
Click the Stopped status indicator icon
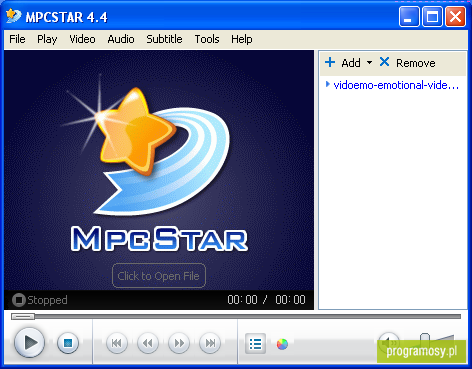[x=19, y=300]
